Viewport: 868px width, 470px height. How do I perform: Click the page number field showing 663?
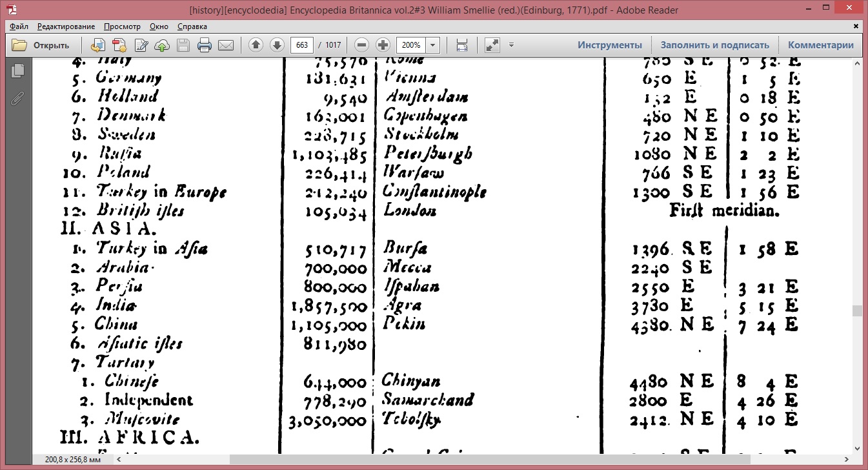point(302,45)
